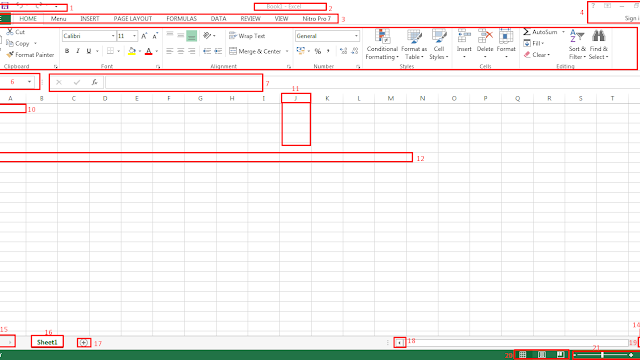The height and width of the screenshot is (360, 640).
Task: Increase decimal places
Action: tap(343, 51)
